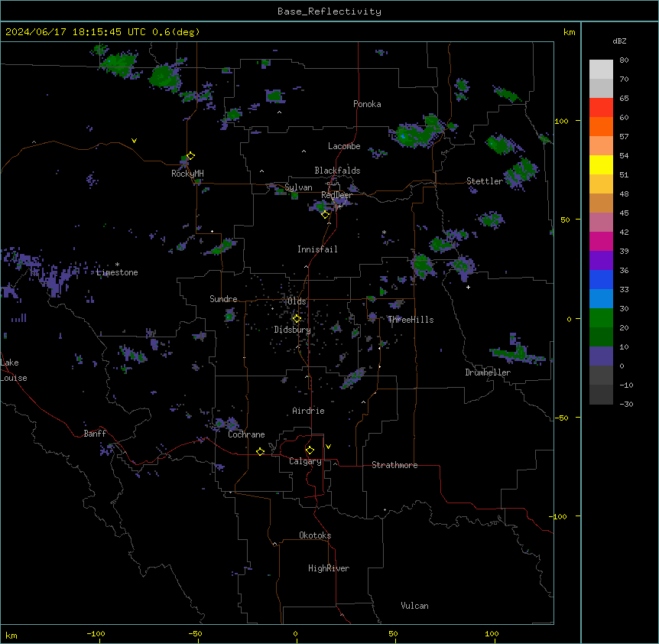659x644 pixels.
Task: Click the Limestone label
Action: click(117, 272)
